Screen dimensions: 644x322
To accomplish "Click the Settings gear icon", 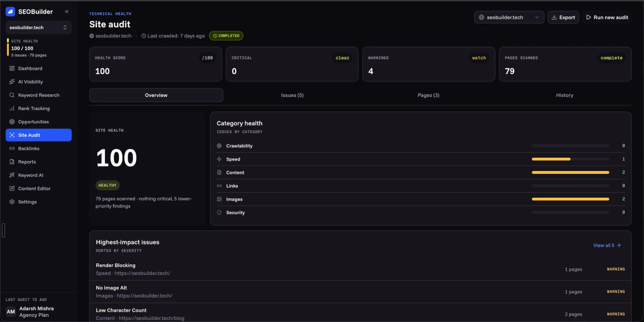I will pyautogui.click(x=12, y=202).
